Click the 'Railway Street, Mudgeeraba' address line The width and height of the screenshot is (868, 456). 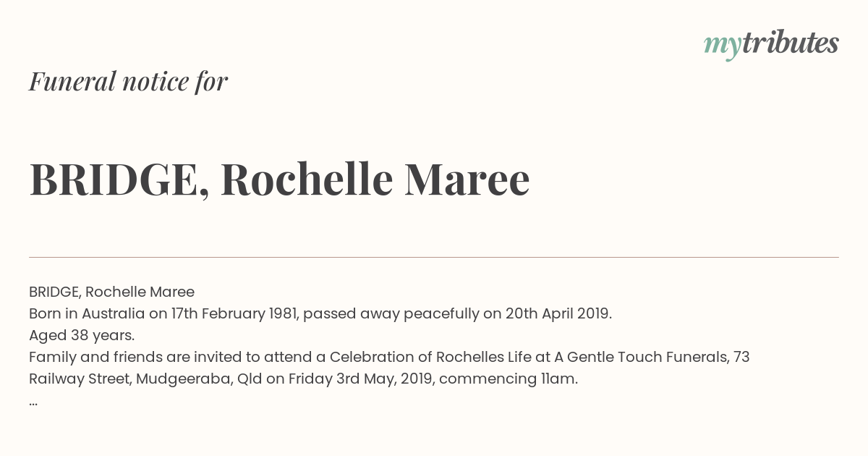point(303,379)
